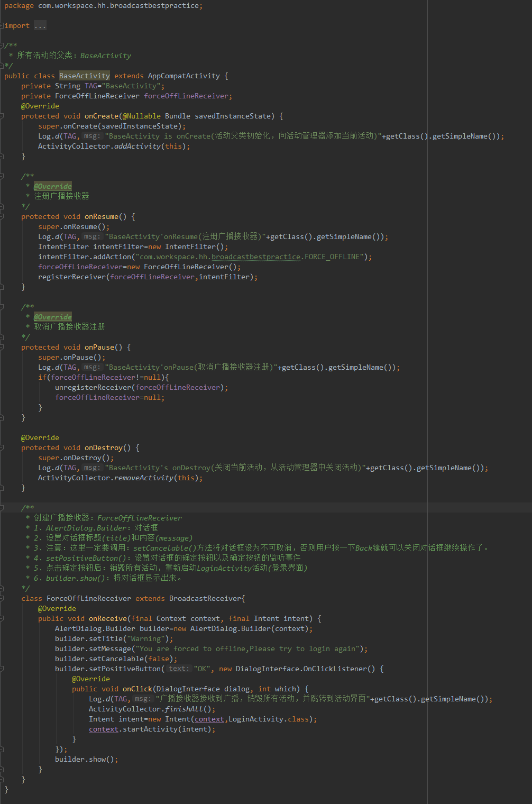This screenshot has height=804, width=532.
Task: Click the ForceOffLineReceiver Javadoc italic reference
Action: [x=140, y=518]
